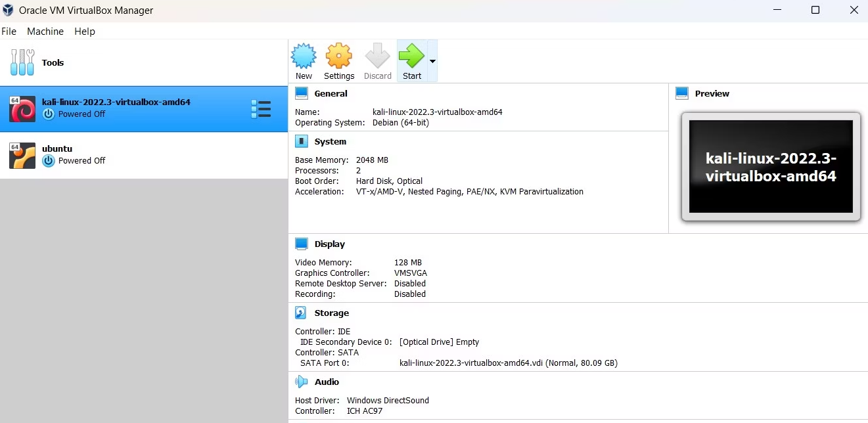Click the kali VM preview thumbnail
868x423 pixels.
point(771,166)
